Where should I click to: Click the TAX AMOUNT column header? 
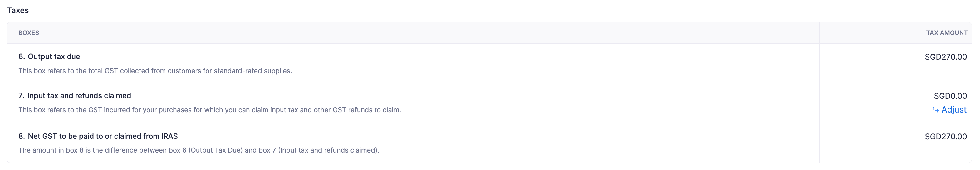point(946,33)
